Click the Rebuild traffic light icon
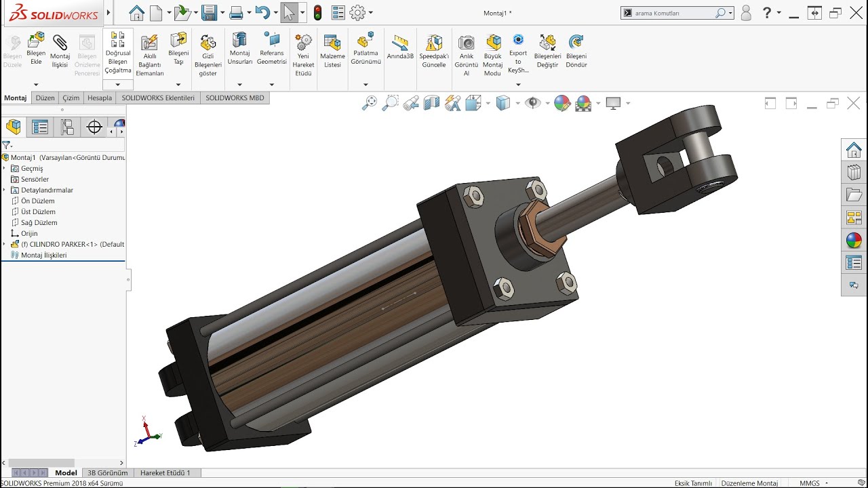The height and width of the screenshot is (488, 868). (x=317, y=12)
